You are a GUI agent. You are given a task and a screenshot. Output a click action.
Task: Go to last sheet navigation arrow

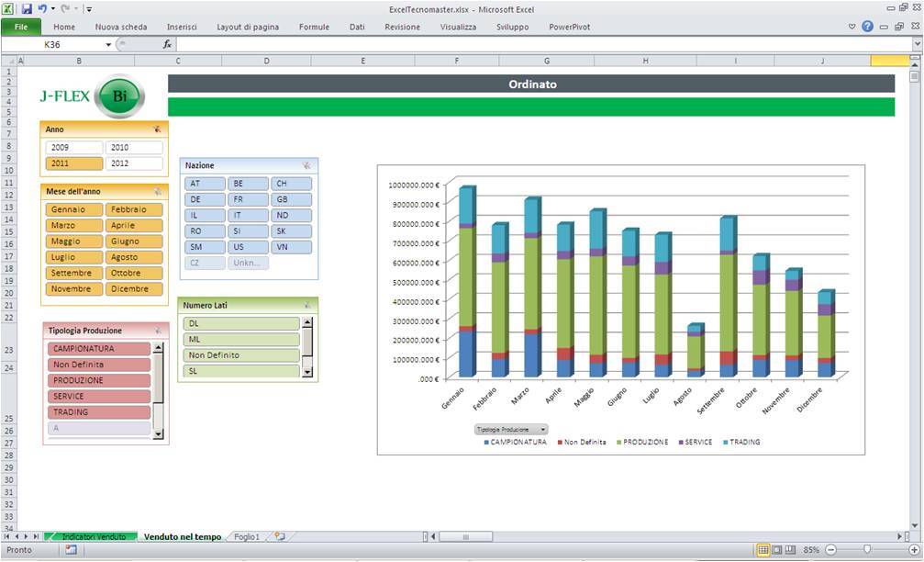coord(36,536)
